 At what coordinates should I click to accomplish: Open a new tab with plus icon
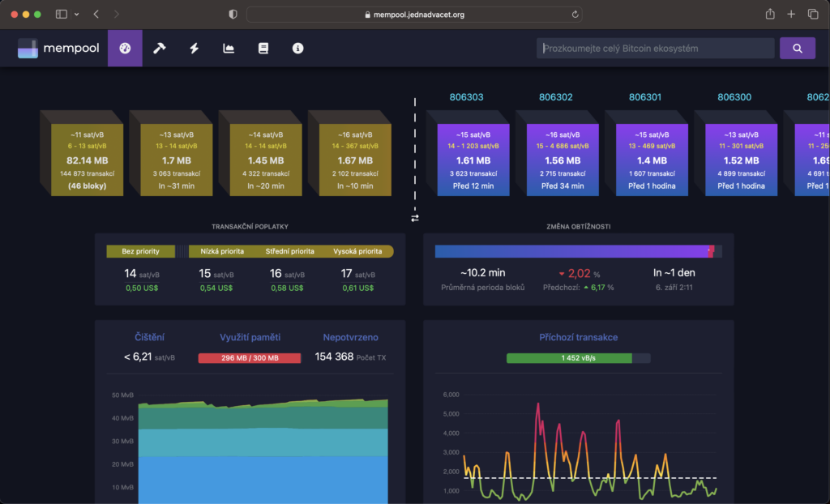(791, 15)
